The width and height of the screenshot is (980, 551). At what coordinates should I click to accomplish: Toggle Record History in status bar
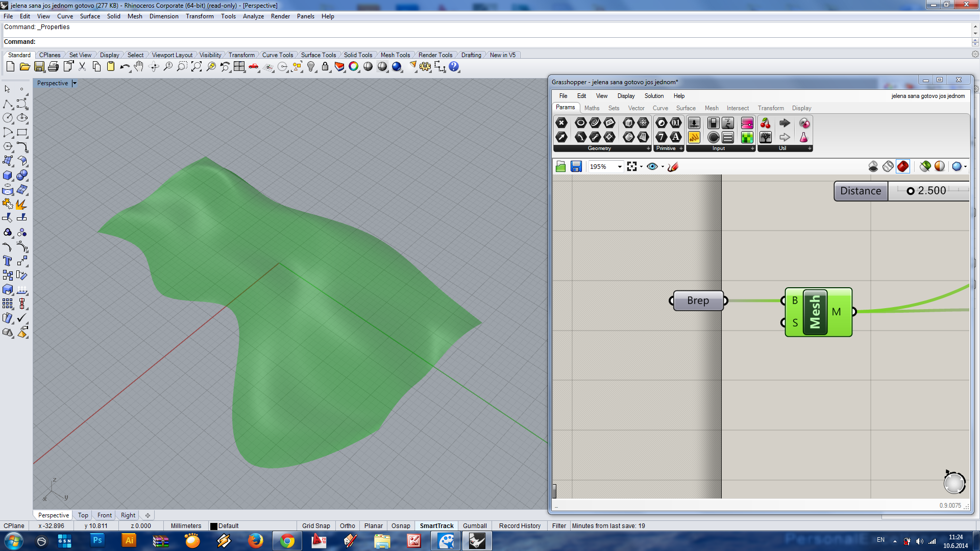pyautogui.click(x=520, y=526)
